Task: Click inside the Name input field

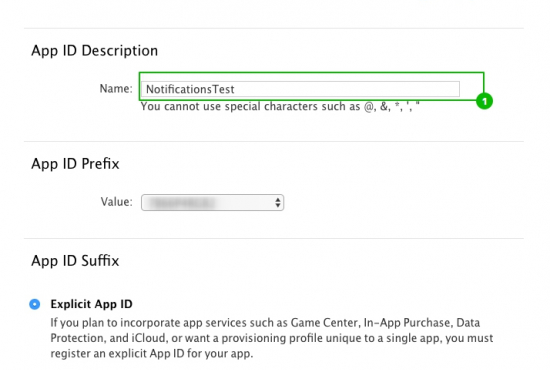Action: point(300,89)
